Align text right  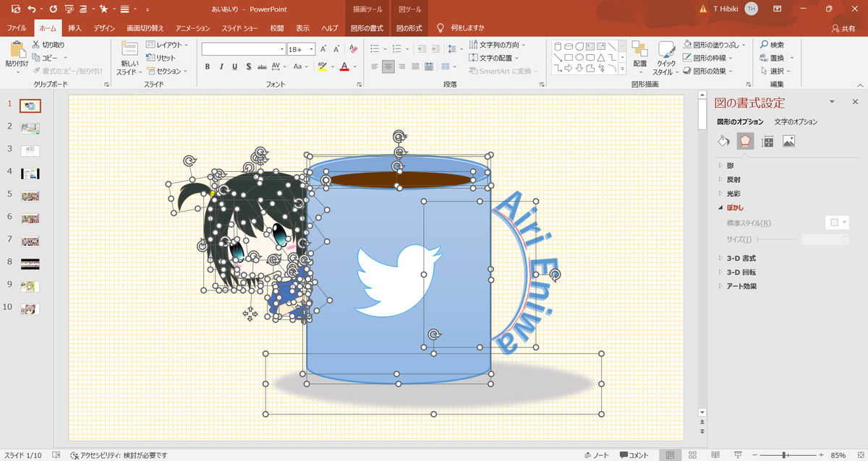(402, 66)
